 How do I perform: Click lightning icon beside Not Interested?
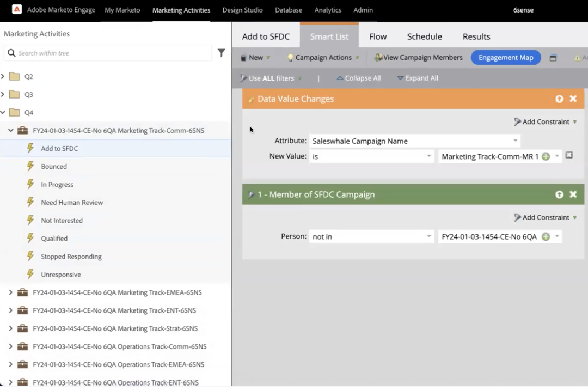pos(30,220)
